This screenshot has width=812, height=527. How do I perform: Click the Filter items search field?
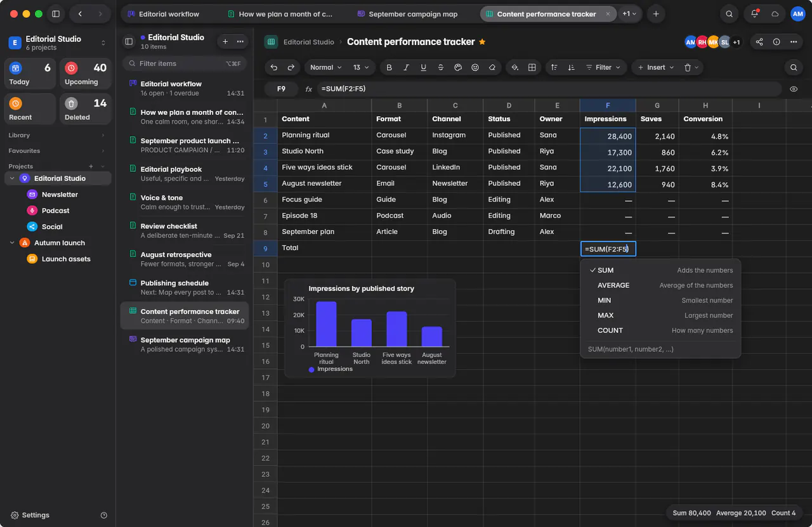tap(184, 63)
